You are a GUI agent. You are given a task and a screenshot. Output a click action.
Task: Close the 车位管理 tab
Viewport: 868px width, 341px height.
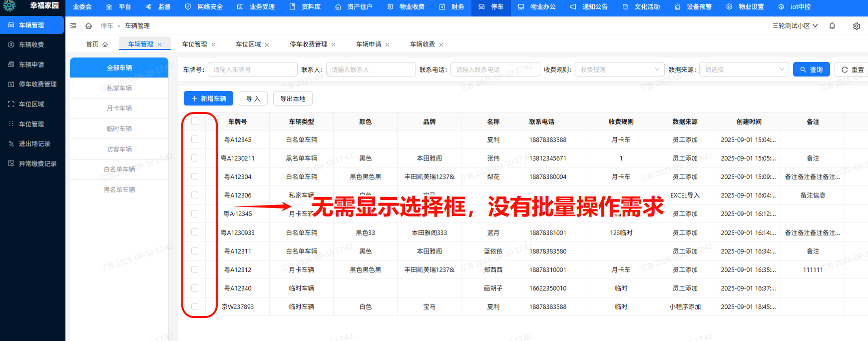point(214,44)
